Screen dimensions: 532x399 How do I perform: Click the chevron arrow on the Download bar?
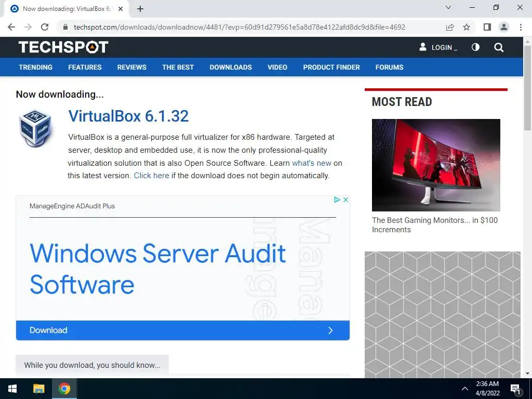click(x=330, y=330)
